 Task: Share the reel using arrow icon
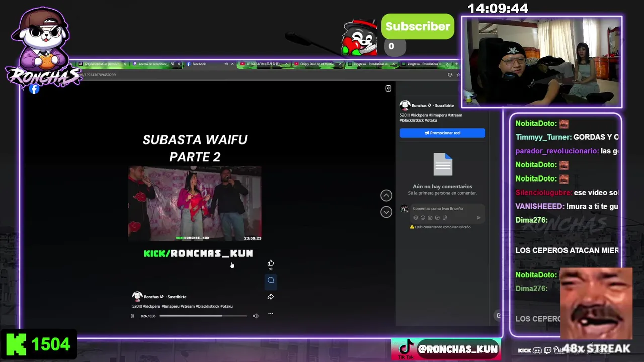(271, 297)
